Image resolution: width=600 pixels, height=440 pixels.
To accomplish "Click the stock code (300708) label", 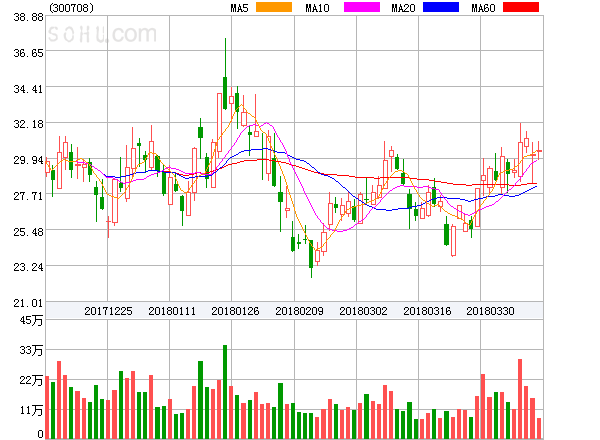I will [71, 8].
